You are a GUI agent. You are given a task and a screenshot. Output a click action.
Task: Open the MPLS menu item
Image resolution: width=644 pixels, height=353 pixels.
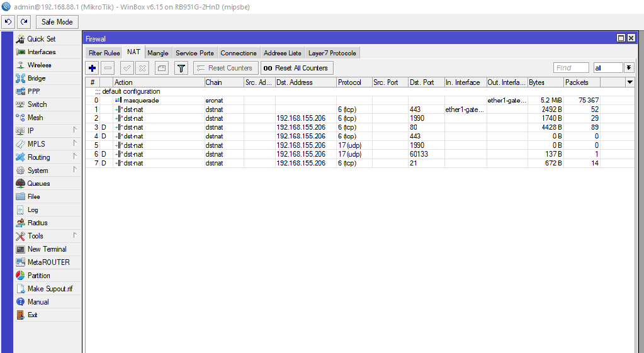tap(48, 143)
